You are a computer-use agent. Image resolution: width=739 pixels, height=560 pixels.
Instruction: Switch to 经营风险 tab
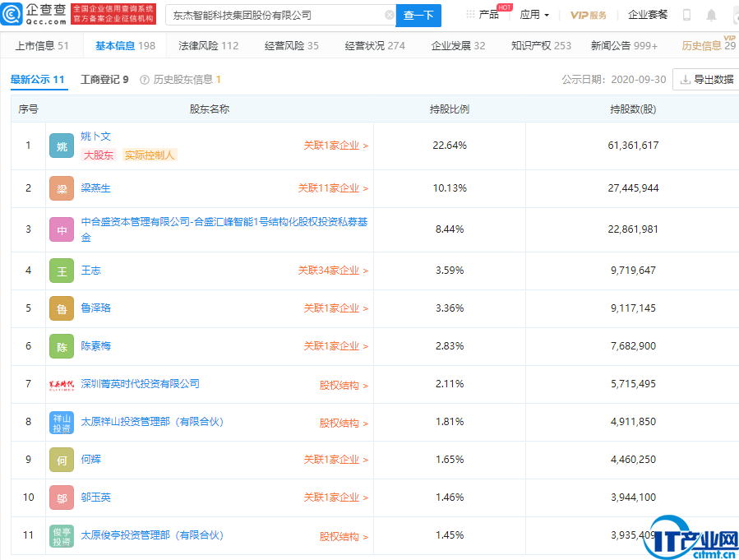[x=292, y=46]
